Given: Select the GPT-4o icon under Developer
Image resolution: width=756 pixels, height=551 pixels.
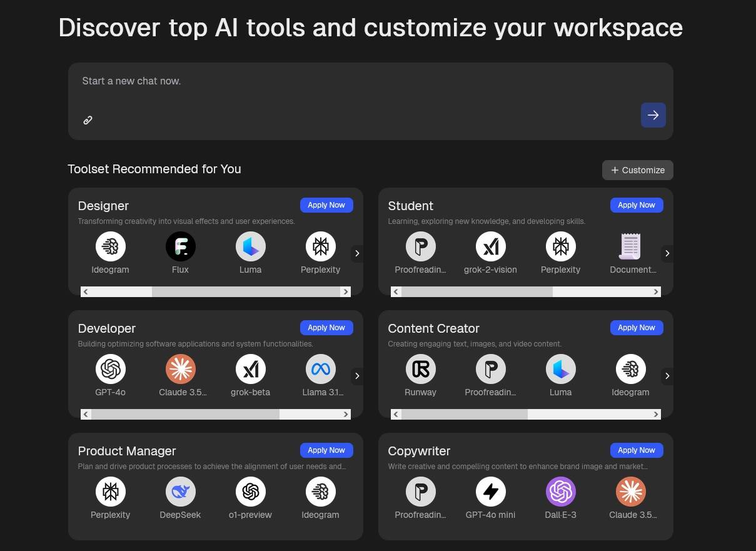Looking at the screenshot, I should pyautogui.click(x=111, y=370).
